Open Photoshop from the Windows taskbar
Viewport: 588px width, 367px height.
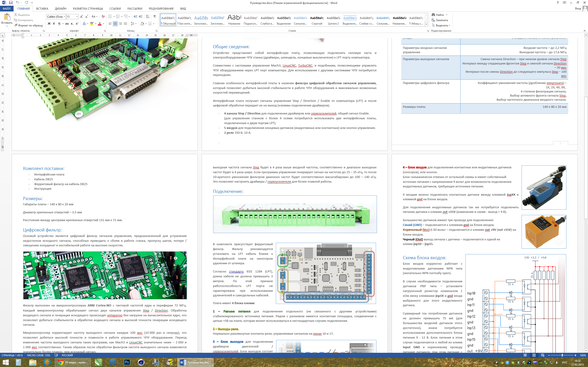pos(127,362)
